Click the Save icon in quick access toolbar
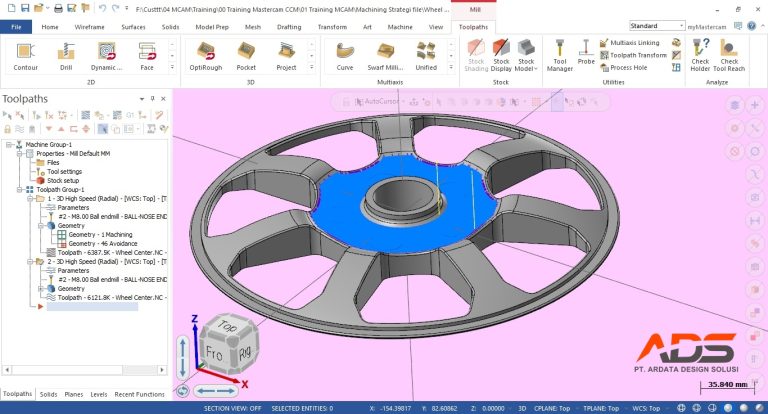 click(24, 8)
